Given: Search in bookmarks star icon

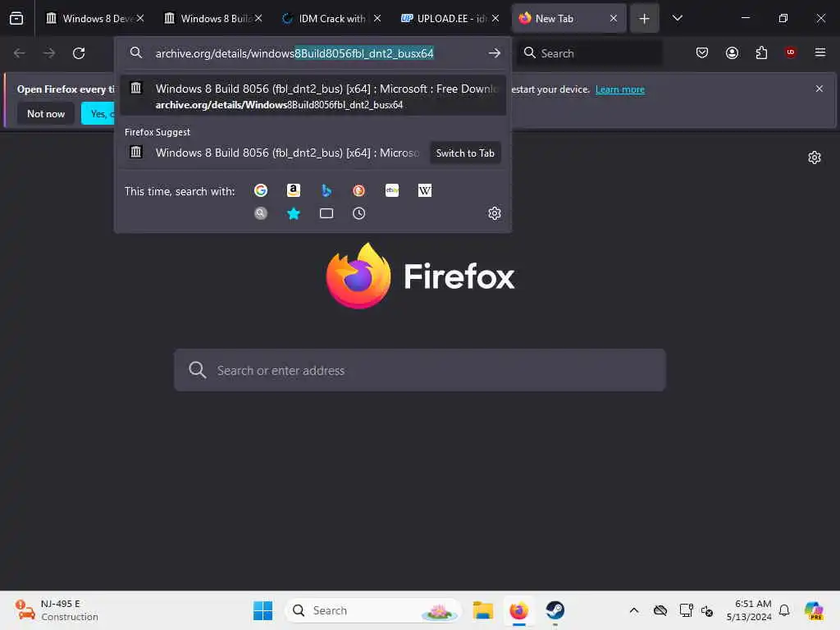Looking at the screenshot, I should (x=294, y=213).
